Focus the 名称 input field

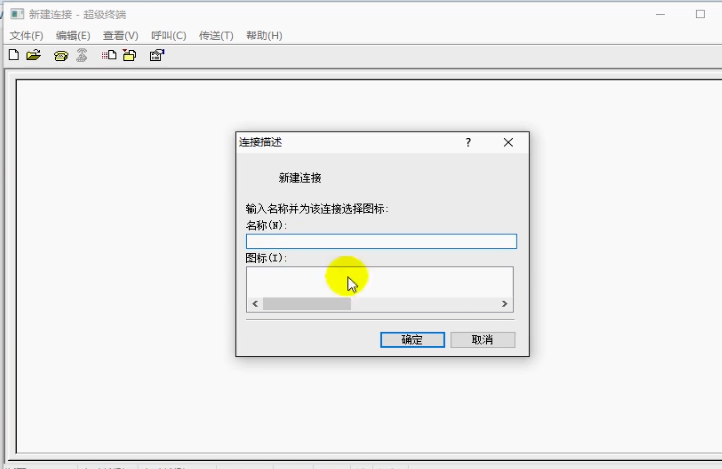tap(381, 241)
